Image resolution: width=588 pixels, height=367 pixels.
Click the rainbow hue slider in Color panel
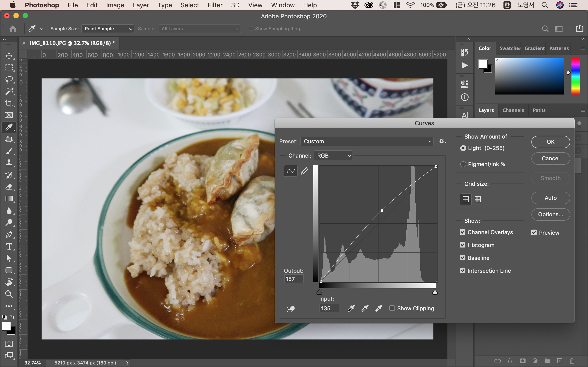tap(575, 76)
